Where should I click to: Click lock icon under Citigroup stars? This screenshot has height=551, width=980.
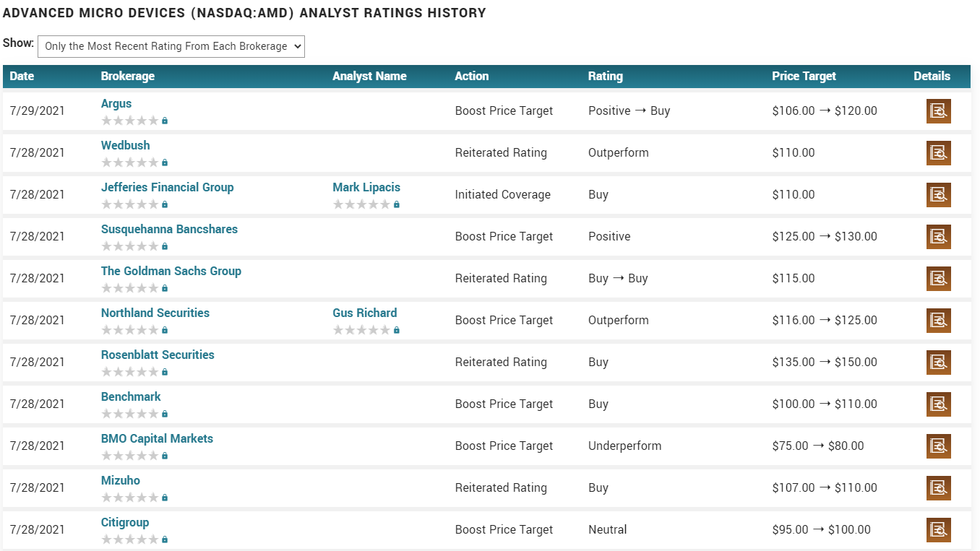[x=165, y=539]
